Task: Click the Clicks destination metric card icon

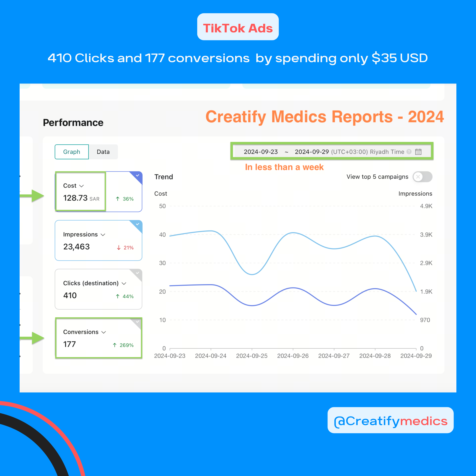Action: click(x=139, y=270)
